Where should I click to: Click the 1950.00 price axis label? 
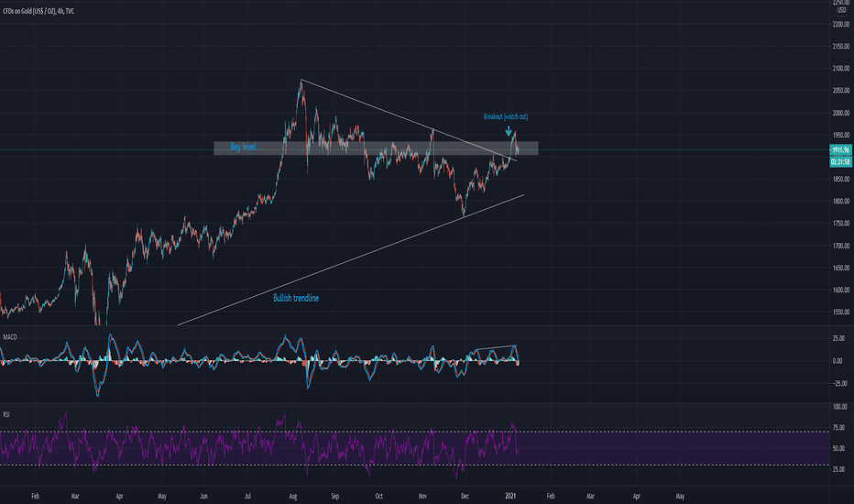[x=841, y=135]
